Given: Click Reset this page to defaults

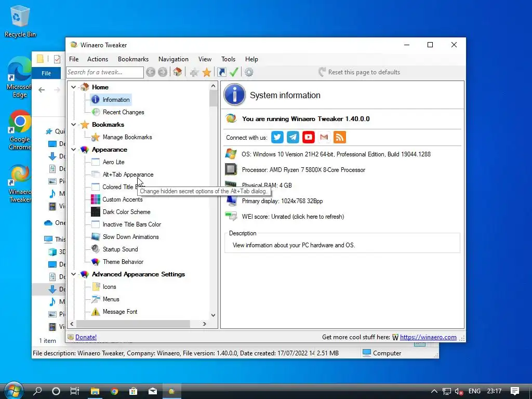Looking at the screenshot, I should 360,72.
